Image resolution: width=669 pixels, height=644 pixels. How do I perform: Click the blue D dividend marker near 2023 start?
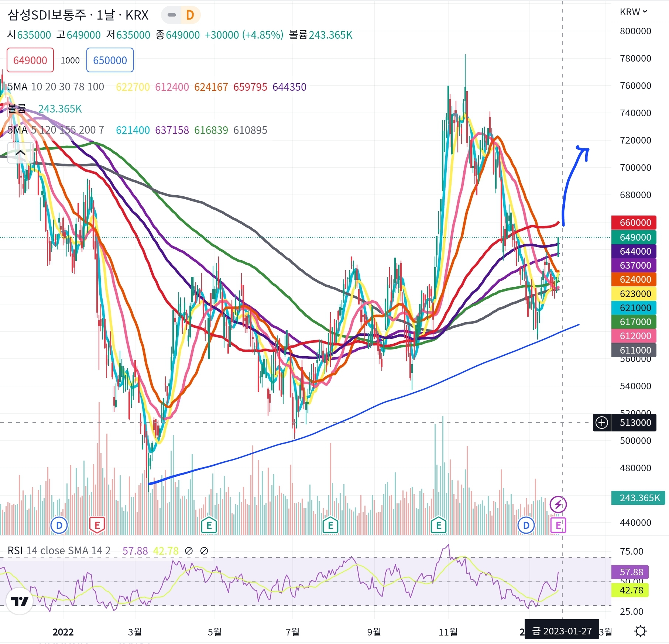pos(526,525)
